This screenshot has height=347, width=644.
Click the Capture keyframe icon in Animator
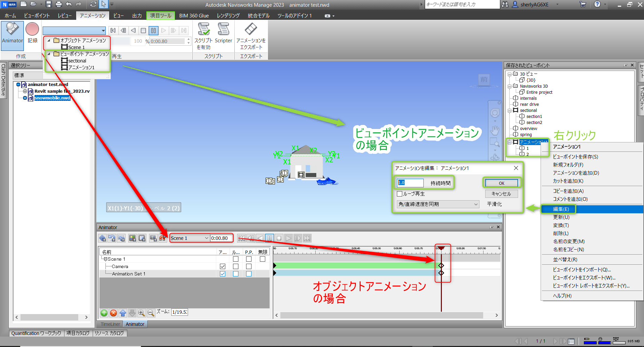153,238
